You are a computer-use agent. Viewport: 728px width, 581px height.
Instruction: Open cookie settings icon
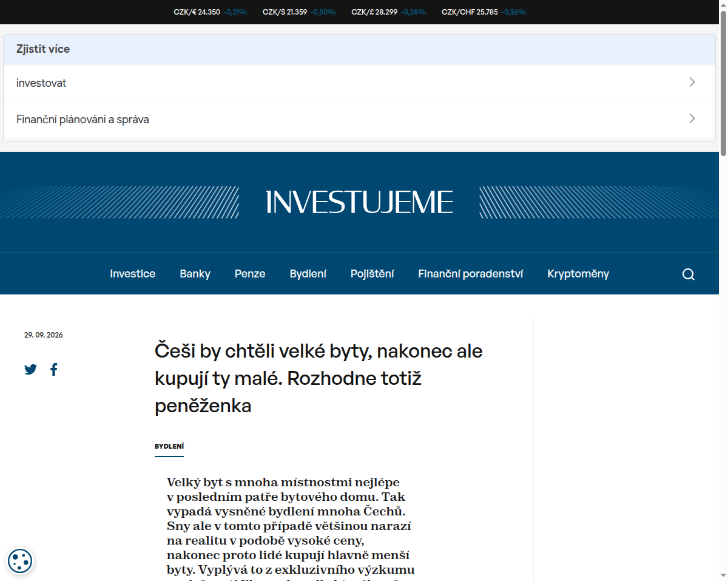click(20, 560)
